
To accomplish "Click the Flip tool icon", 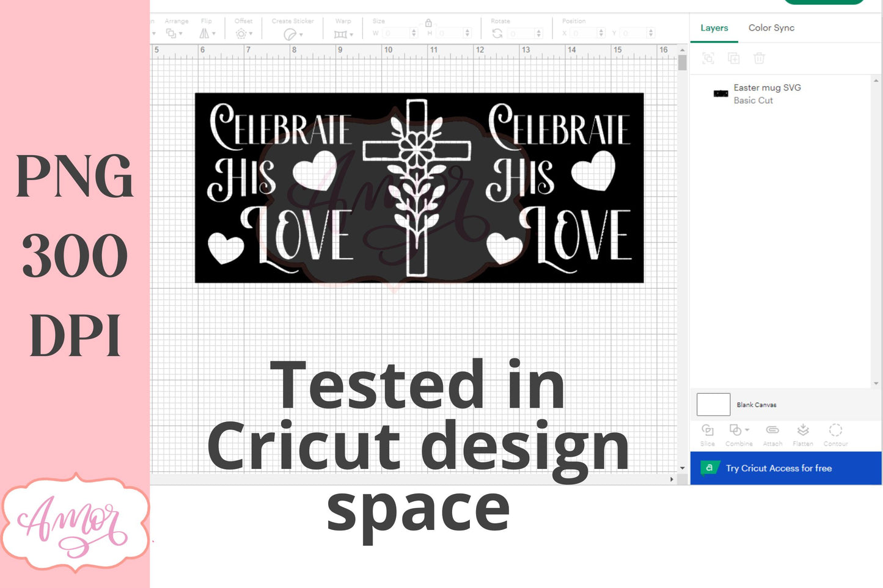I will (203, 32).
